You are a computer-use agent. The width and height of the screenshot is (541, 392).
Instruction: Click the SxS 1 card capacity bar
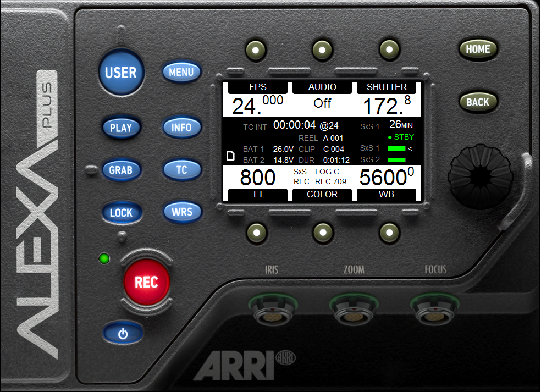tap(397, 149)
